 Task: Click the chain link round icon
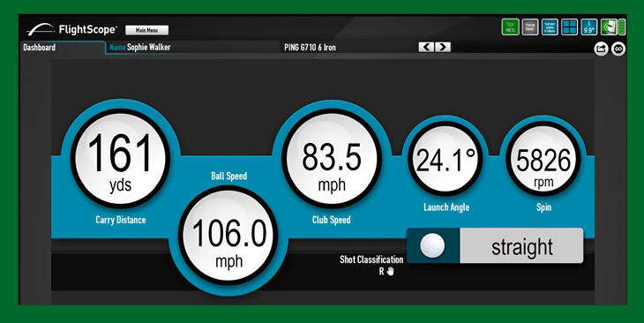coord(618,49)
